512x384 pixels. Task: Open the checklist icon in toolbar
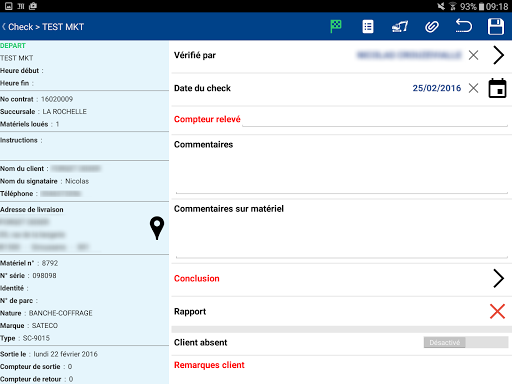[x=368, y=27]
